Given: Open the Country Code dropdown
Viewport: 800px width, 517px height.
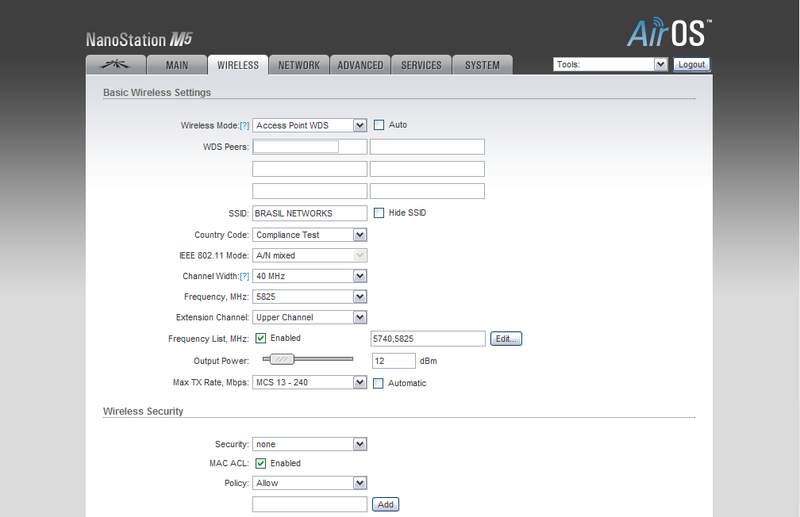Looking at the screenshot, I should pyautogui.click(x=310, y=235).
